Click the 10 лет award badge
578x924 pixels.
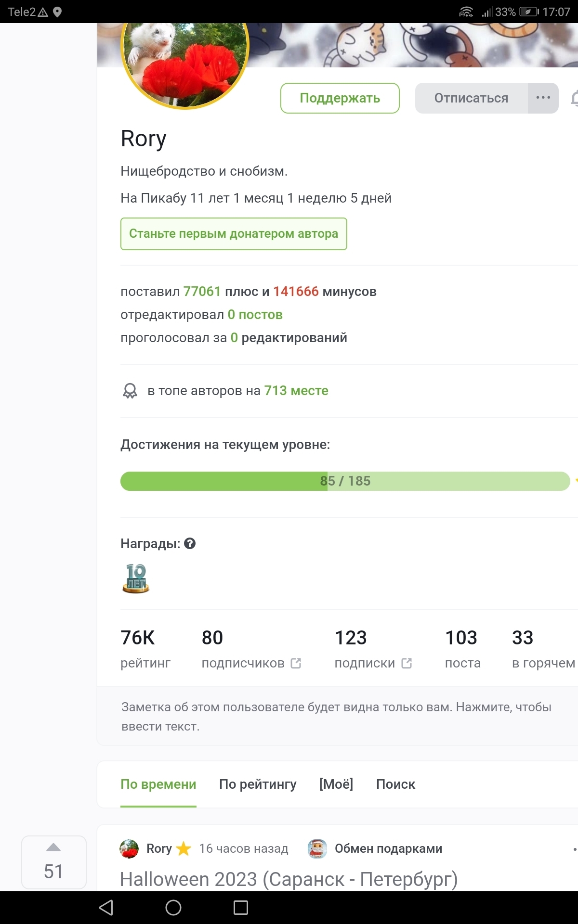[136, 578]
